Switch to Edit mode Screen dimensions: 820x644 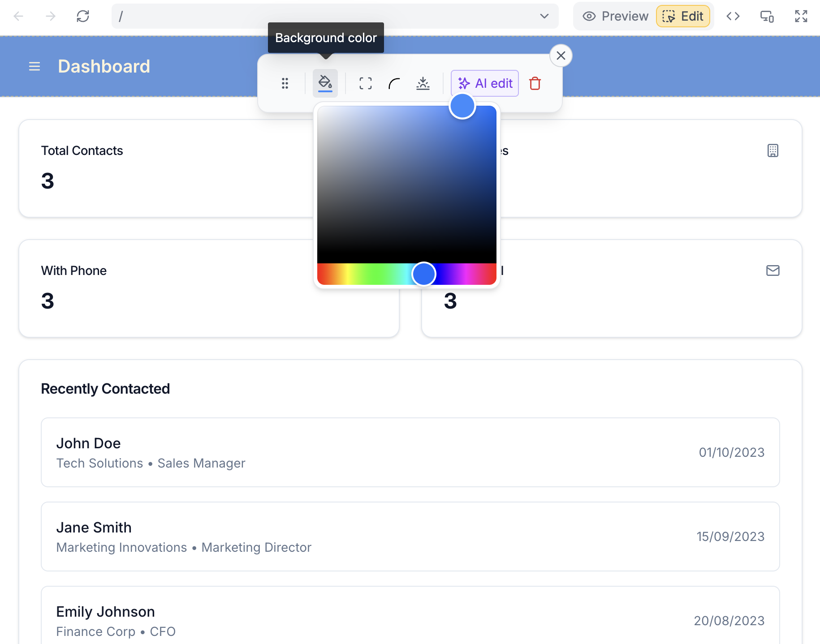[683, 17]
